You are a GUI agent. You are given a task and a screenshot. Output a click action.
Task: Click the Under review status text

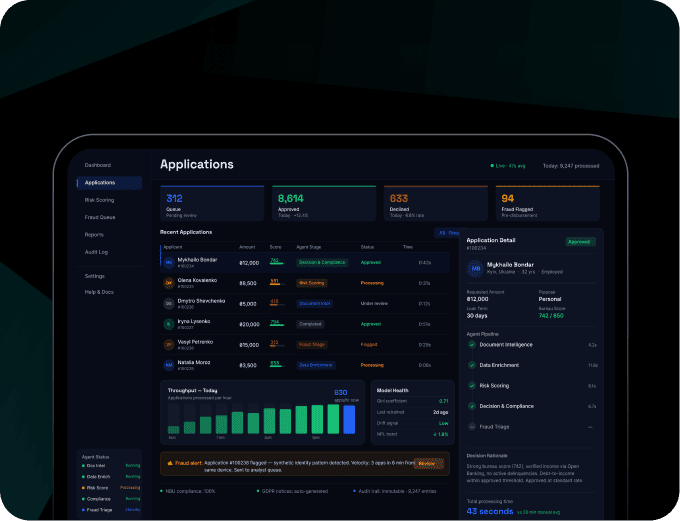point(374,304)
